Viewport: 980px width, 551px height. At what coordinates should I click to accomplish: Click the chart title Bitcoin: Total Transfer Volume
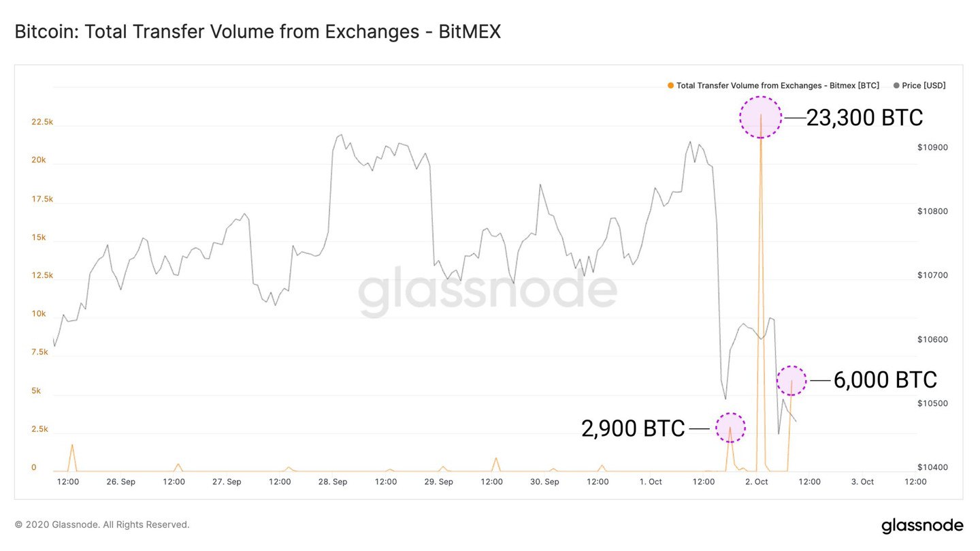[x=257, y=32]
